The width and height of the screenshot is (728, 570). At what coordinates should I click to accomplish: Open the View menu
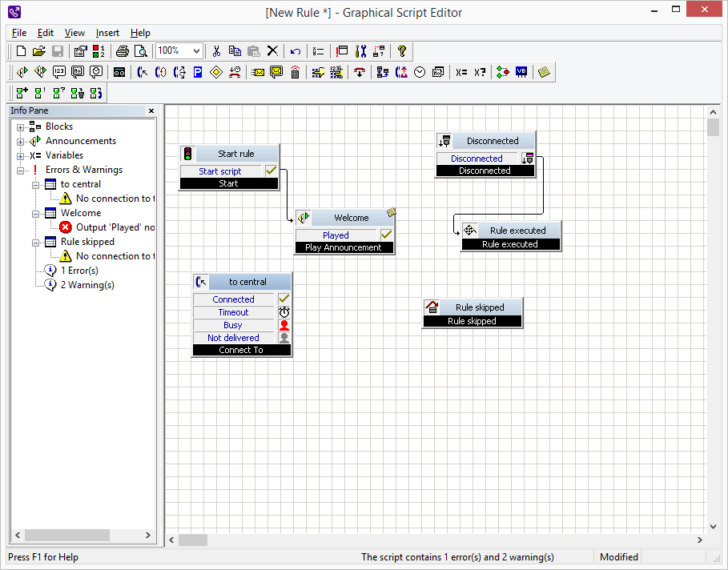point(74,33)
